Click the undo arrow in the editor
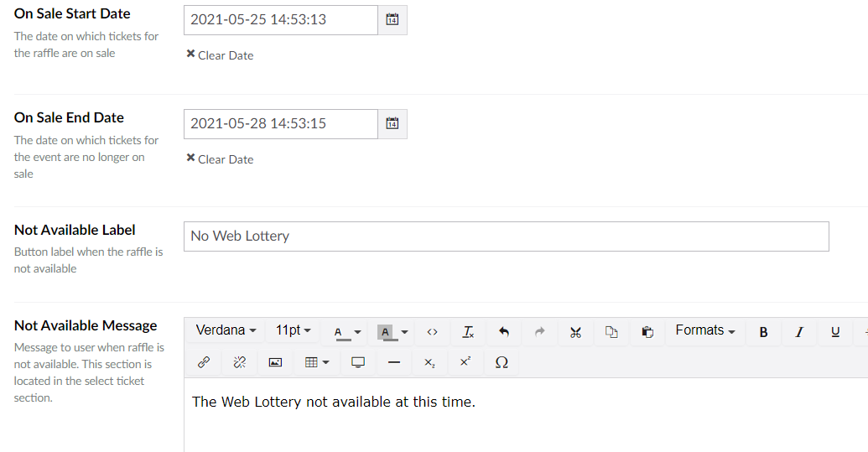 504,332
